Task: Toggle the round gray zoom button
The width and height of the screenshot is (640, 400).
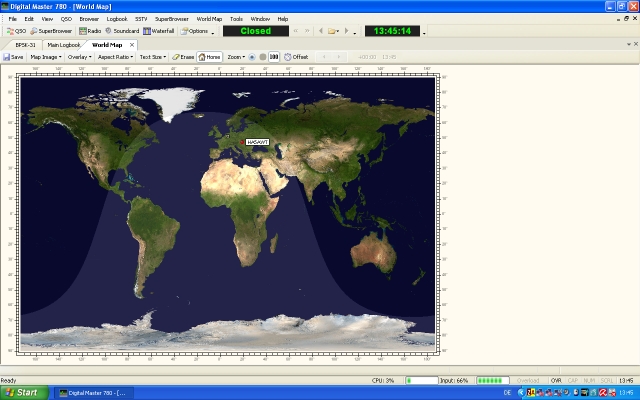Action: pyautogui.click(x=262, y=57)
